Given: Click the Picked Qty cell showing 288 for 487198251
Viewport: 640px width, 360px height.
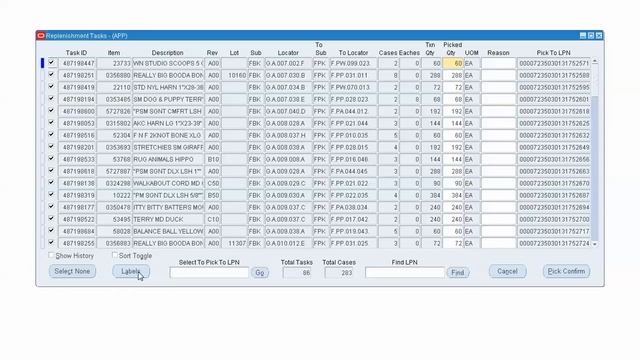Looking at the screenshot, I should tap(453, 76).
